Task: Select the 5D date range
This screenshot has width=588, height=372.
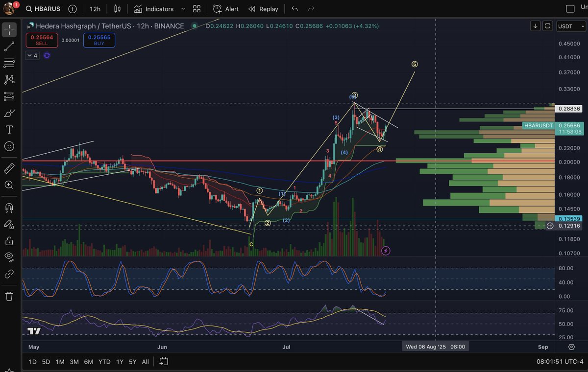Action: tap(46, 362)
